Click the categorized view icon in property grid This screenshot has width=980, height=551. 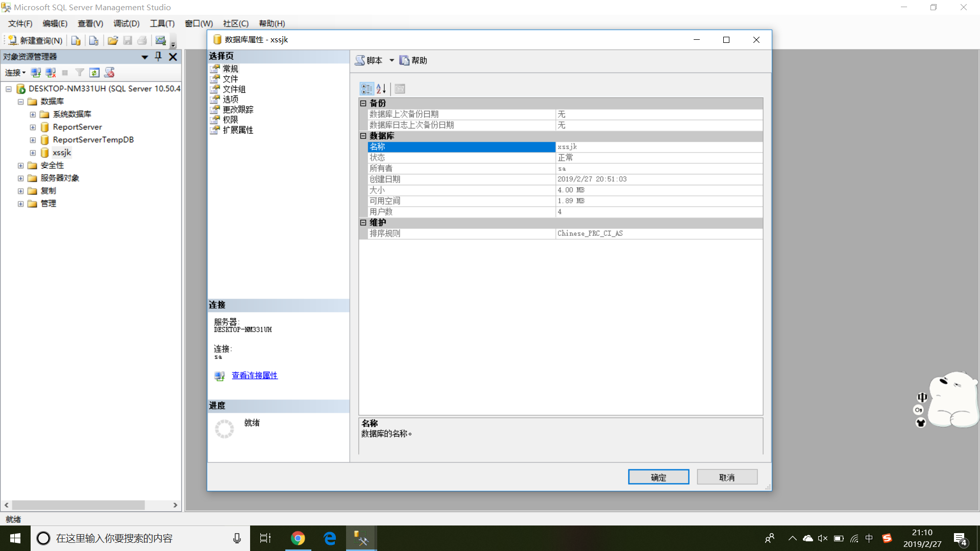coord(366,89)
